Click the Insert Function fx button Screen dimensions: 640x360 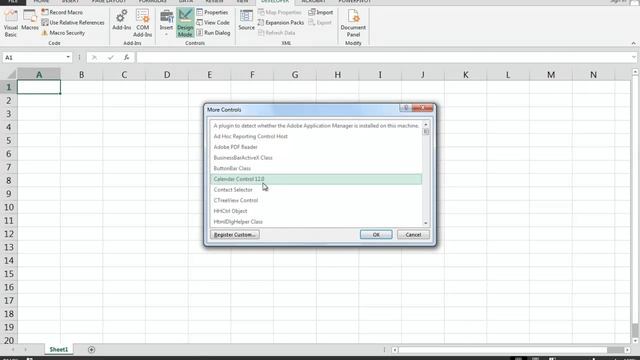tap(127, 57)
